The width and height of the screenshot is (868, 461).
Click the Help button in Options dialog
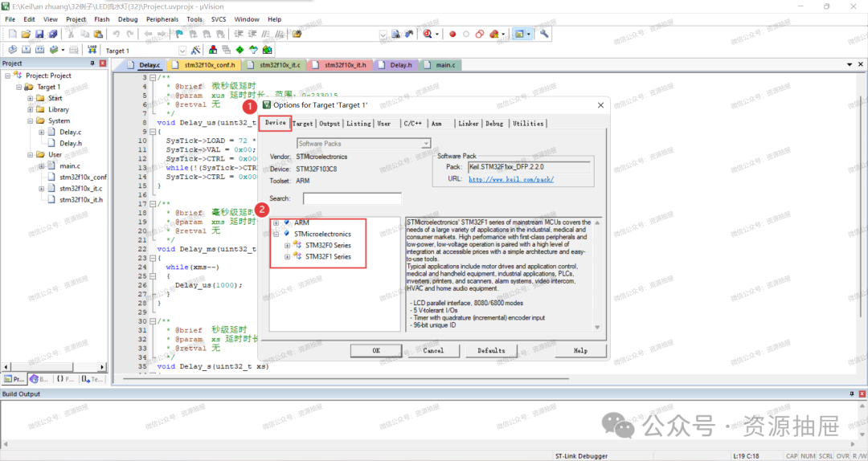(580, 350)
